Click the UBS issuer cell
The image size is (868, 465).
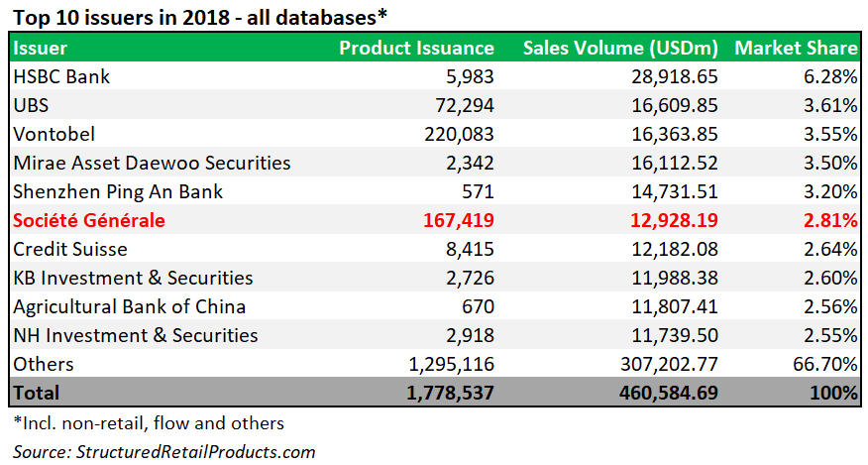point(31,105)
